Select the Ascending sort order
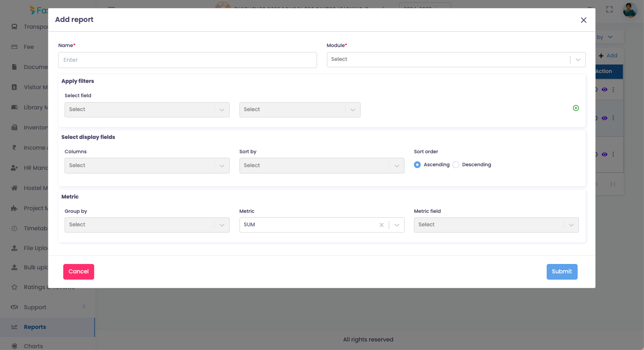 pos(418,165)
